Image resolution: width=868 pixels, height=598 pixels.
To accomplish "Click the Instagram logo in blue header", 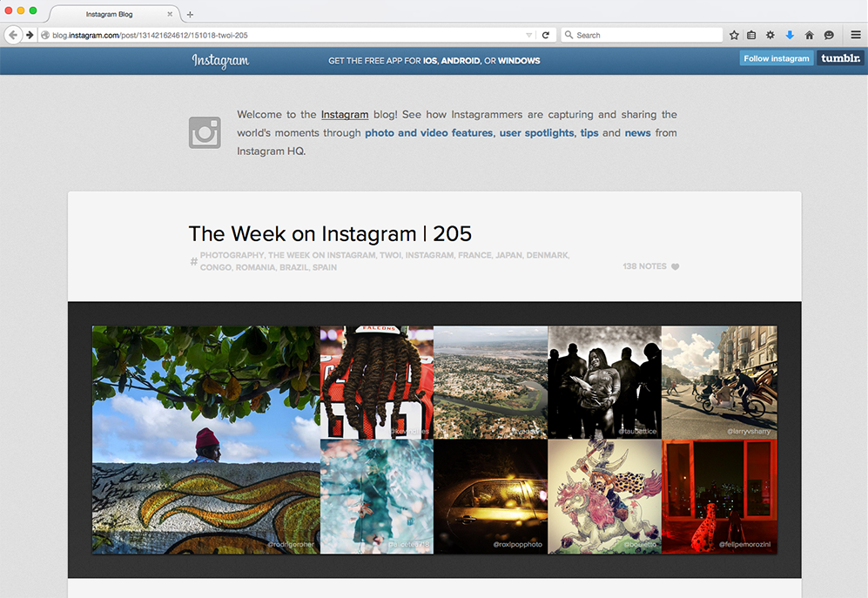I will pyautogui.click(x=220, y=60).
